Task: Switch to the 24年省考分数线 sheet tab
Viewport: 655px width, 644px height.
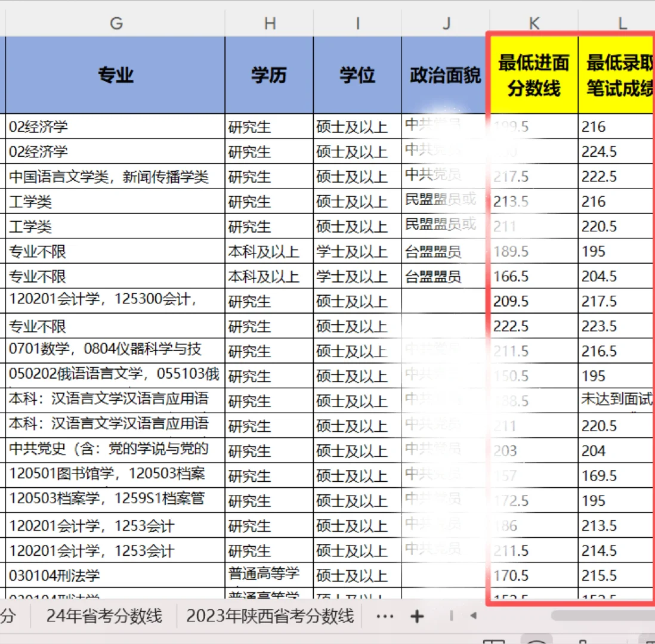Action: click(x=104, y=616)
